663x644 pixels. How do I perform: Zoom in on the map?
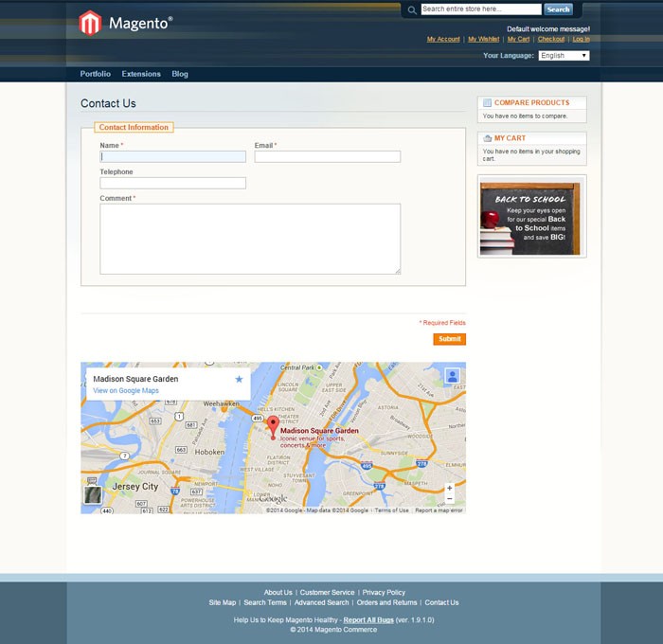[450, 488]
